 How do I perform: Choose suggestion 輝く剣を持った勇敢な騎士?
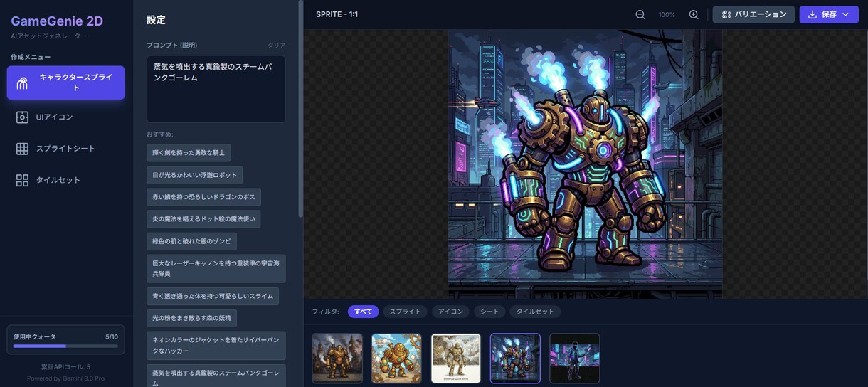(x=189, y=153)
